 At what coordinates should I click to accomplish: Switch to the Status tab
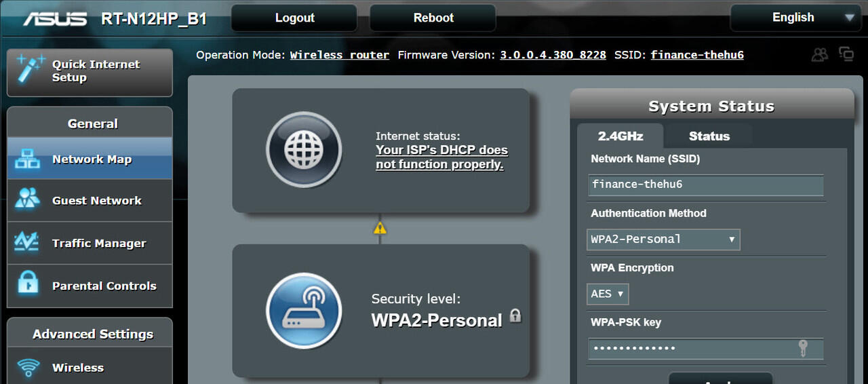pyautogui.click(x=709, y=136)
